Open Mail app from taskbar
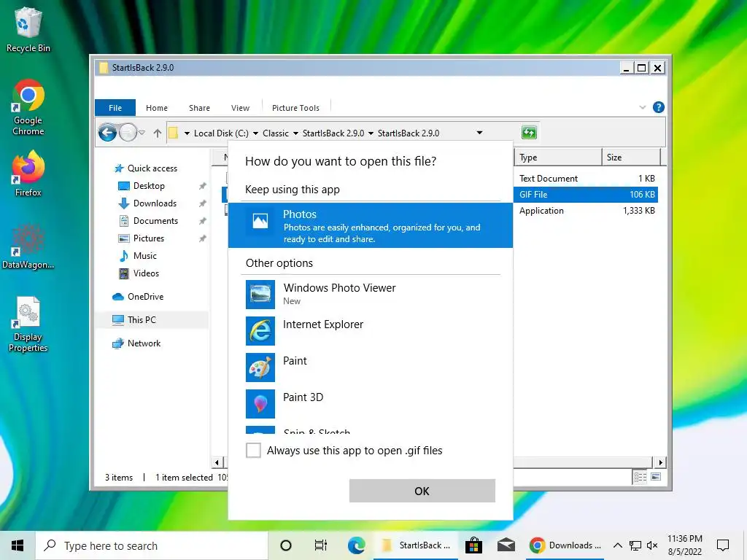Viewport: 747px width, 560px height. tap(506, 545)
